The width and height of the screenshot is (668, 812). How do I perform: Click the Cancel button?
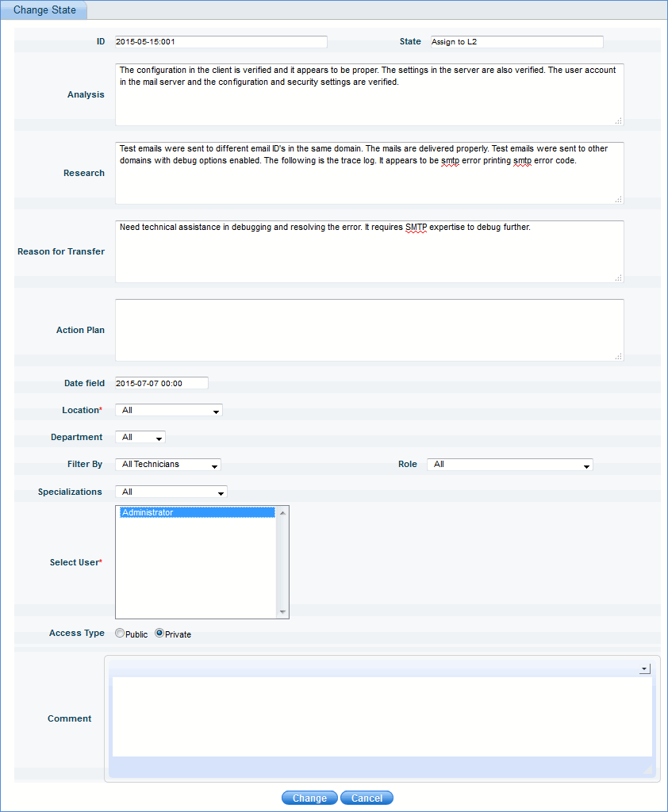(367, 798)
